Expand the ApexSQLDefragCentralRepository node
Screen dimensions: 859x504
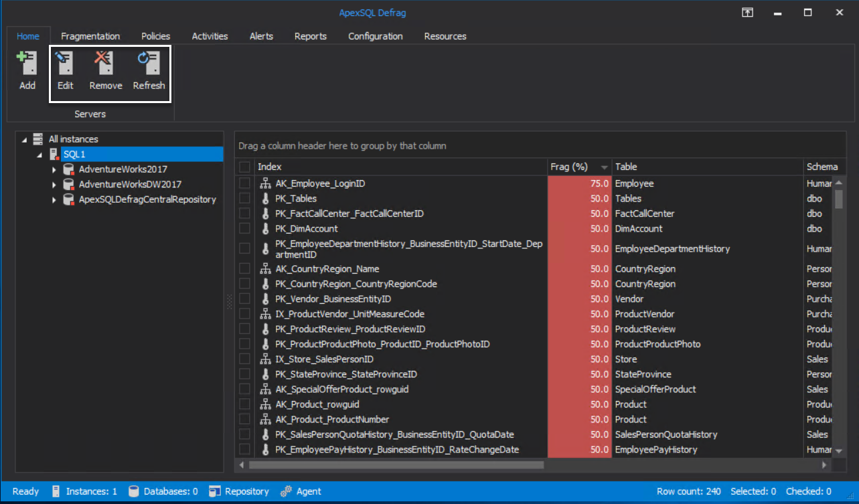pyautogui.click(x=56, y=199)
